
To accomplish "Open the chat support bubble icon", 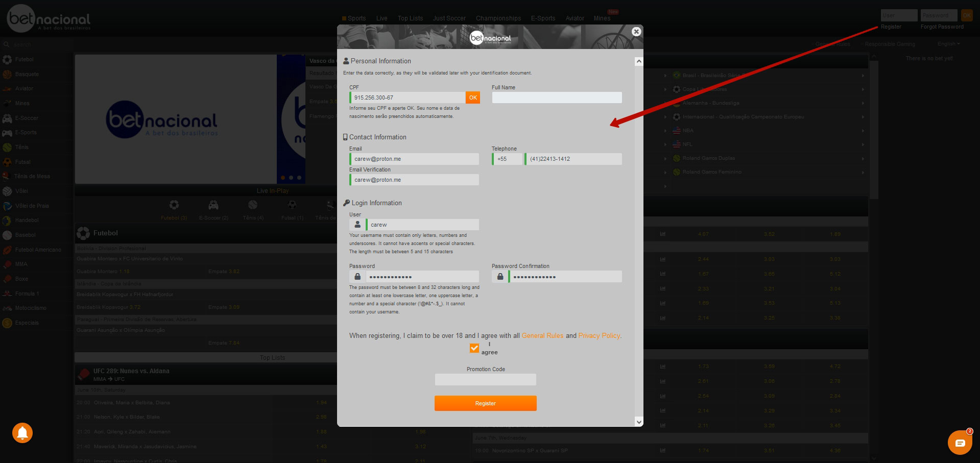I will [x=960, y=443].
